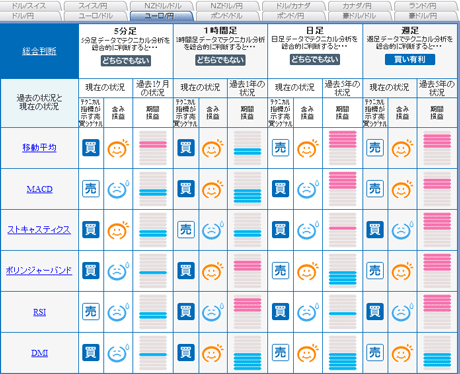Select the active ユーロ/円 tab

(x=162, y=16)
